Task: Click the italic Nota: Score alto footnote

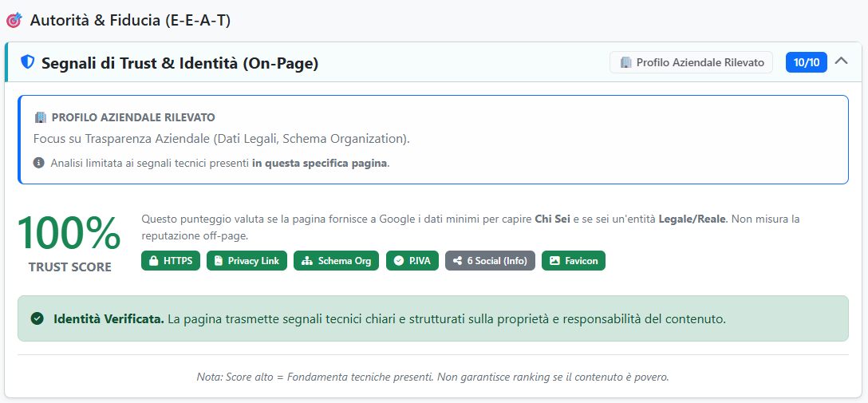Action: point(432,377)
